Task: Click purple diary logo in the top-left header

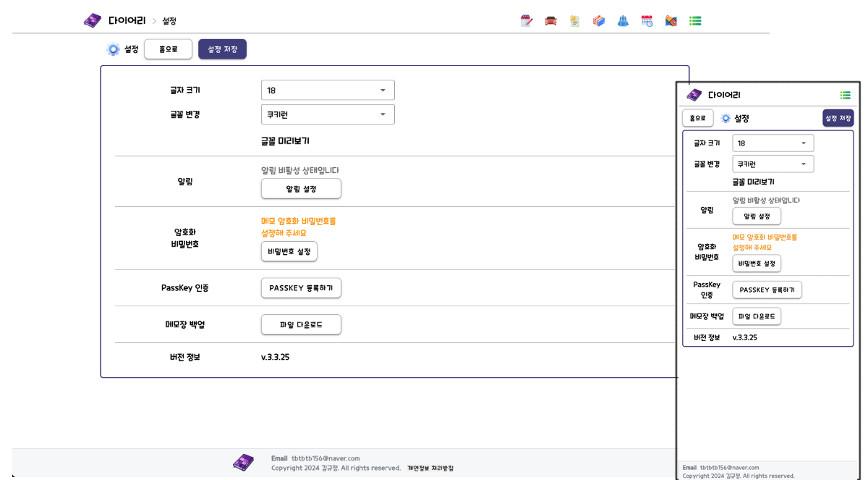Action: 93,21
